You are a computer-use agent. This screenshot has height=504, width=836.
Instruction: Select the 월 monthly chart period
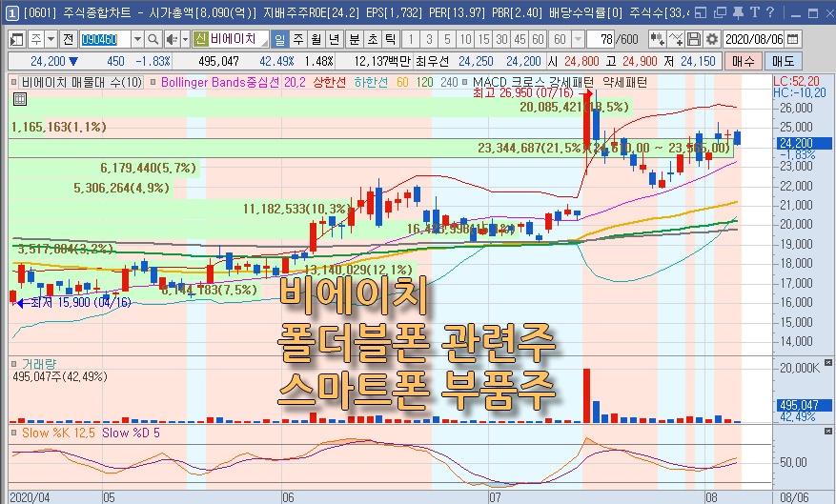[316, 39]
